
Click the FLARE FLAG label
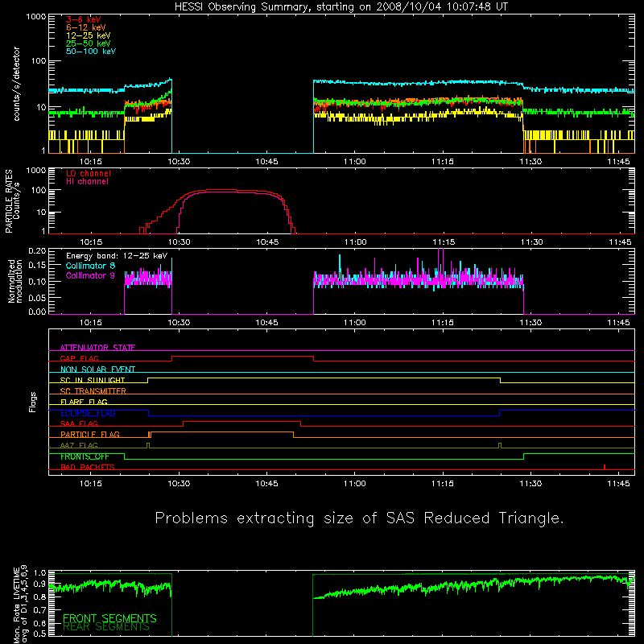84,402
